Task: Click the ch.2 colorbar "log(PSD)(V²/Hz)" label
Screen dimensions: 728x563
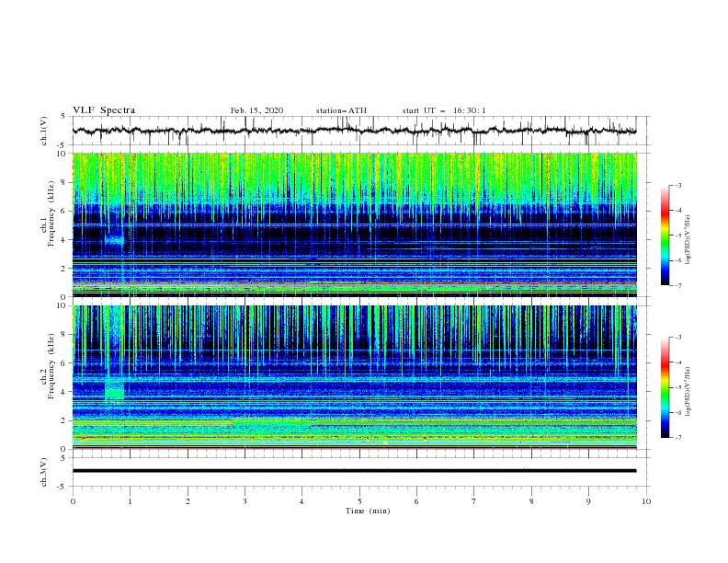Action: pos(688,391)
